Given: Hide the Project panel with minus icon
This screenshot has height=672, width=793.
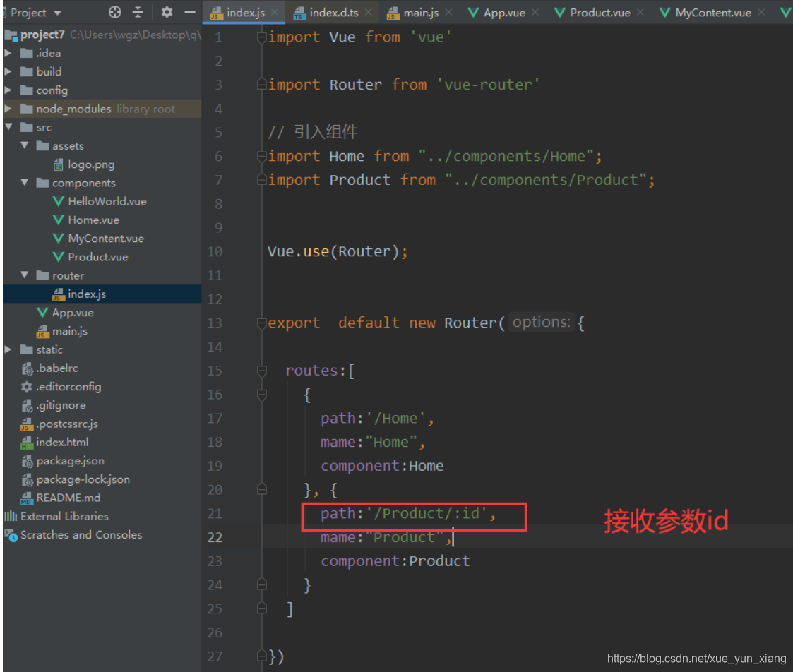Looking at the screenshot, I should (190, 12).
